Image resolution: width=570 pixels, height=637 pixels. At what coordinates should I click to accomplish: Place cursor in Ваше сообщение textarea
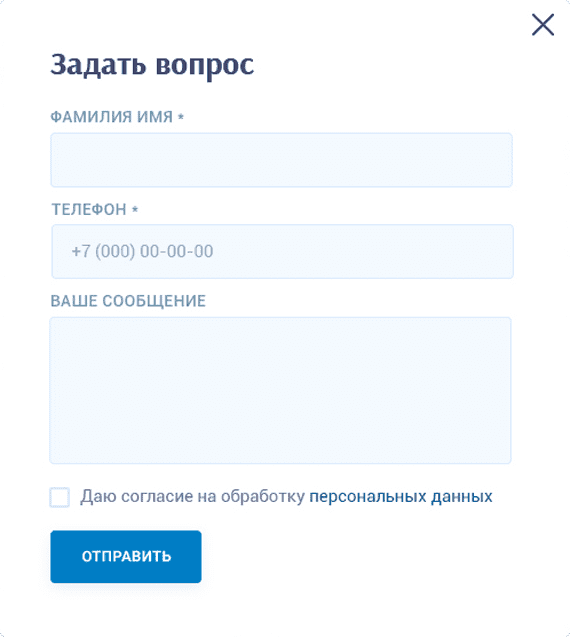(280, 390)
